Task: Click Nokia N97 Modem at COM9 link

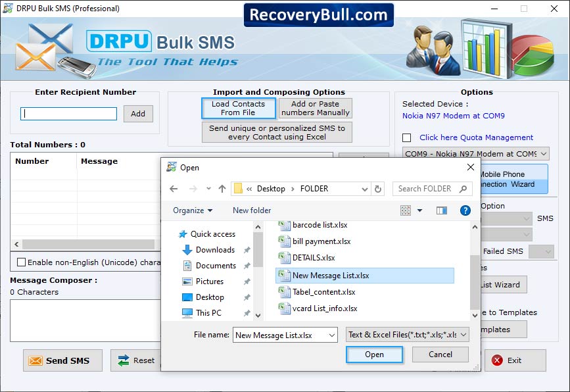Action: tap(454, 116)
